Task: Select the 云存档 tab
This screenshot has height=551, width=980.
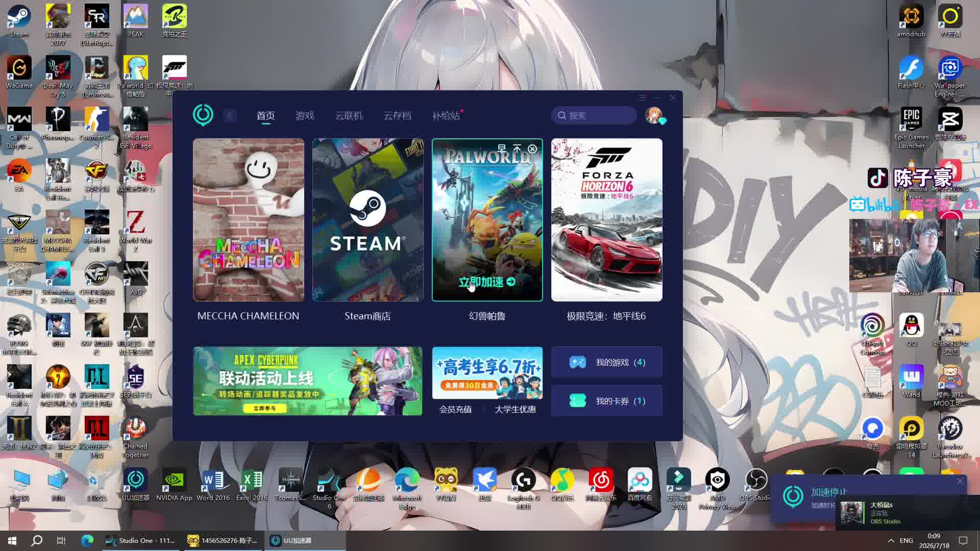Action: click(397, 116)
